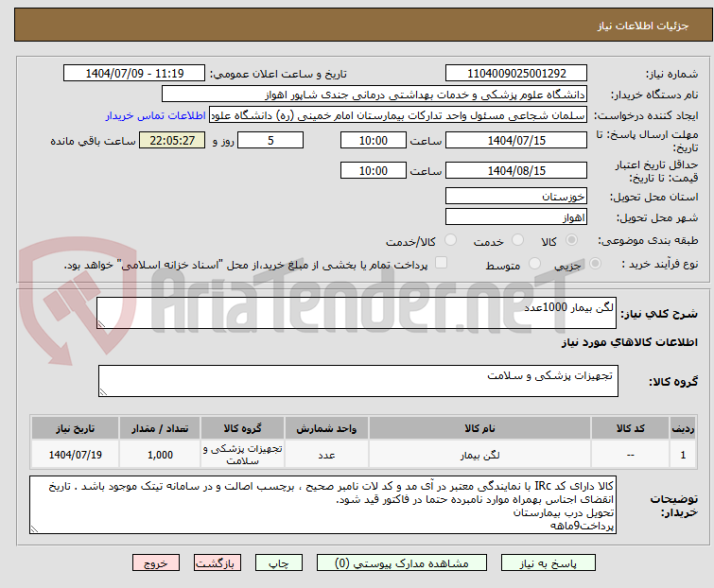Click the شرح کلی نیاز text area

[357, 313]
